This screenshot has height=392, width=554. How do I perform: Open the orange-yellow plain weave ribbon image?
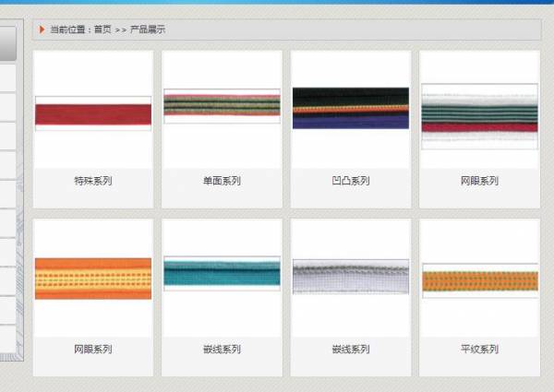pos(479,280)
